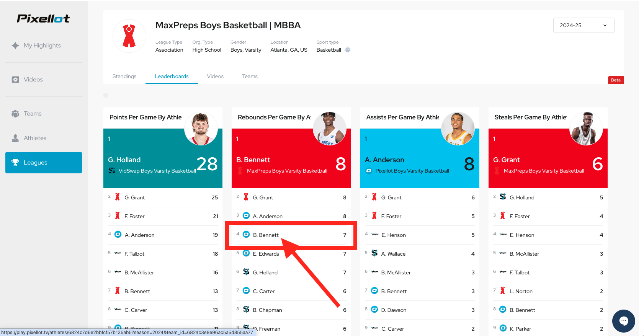Click the Beta badge

[616, 80]
